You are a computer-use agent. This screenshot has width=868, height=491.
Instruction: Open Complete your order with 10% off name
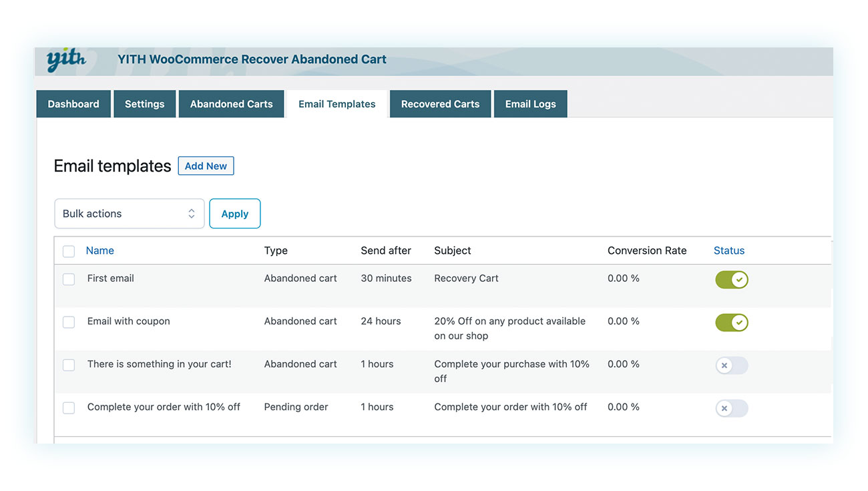click(x=164, y=407)
